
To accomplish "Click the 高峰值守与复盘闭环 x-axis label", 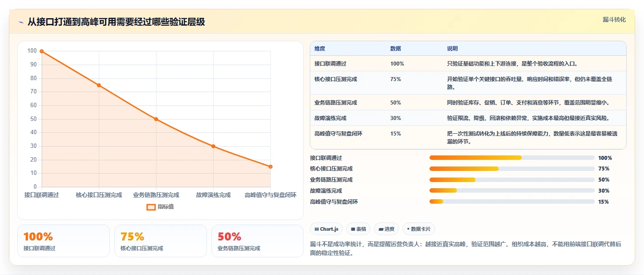I will 270,195.
